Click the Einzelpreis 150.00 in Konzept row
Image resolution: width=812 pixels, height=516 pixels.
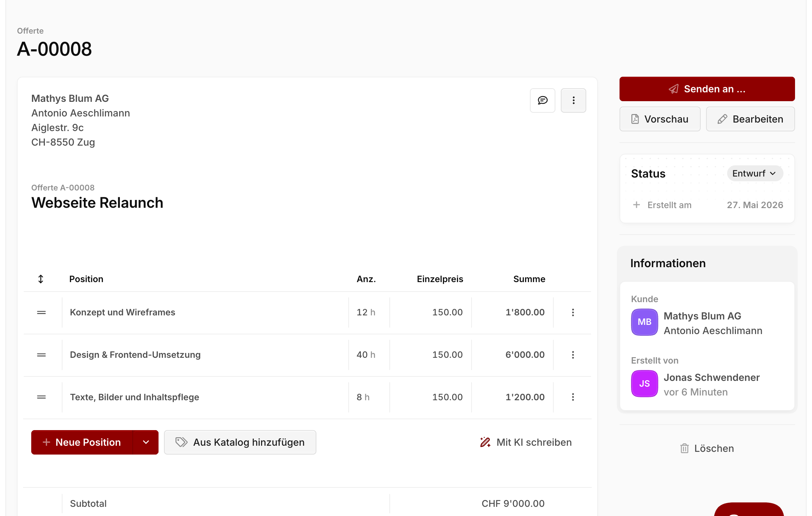447,312
